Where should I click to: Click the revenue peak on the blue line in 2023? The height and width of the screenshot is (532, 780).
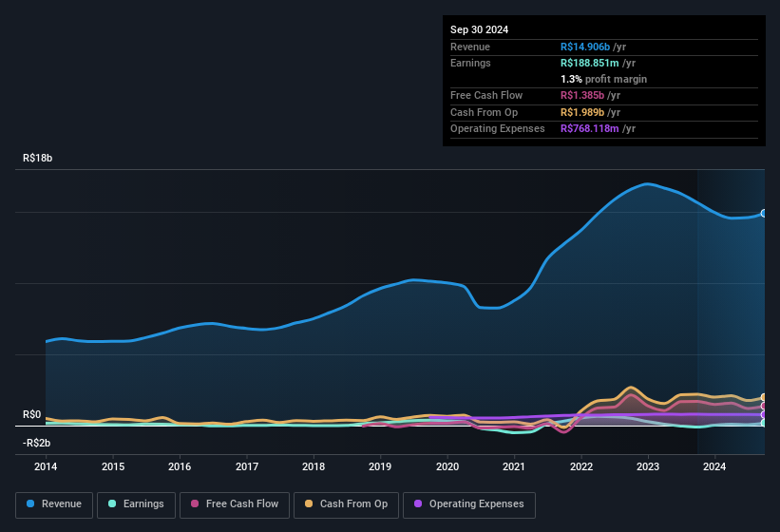pyautogui.click(x=647, y=184)
